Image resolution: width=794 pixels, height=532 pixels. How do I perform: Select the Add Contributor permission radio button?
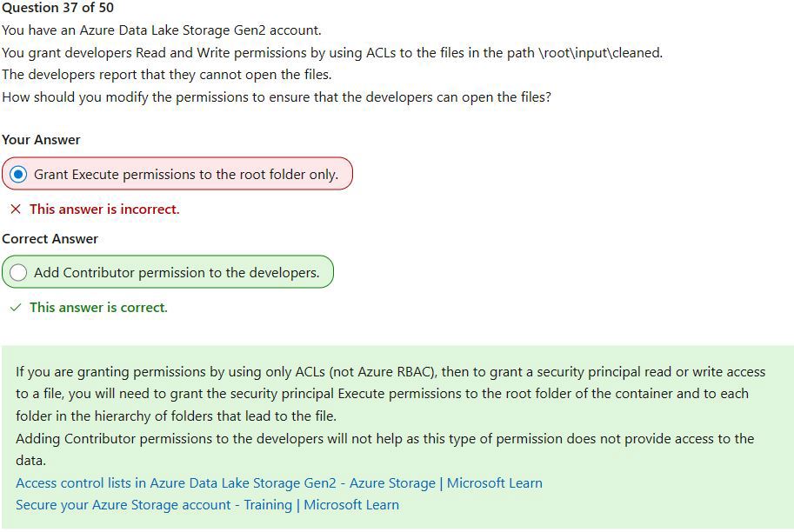(x=18, y=273)
